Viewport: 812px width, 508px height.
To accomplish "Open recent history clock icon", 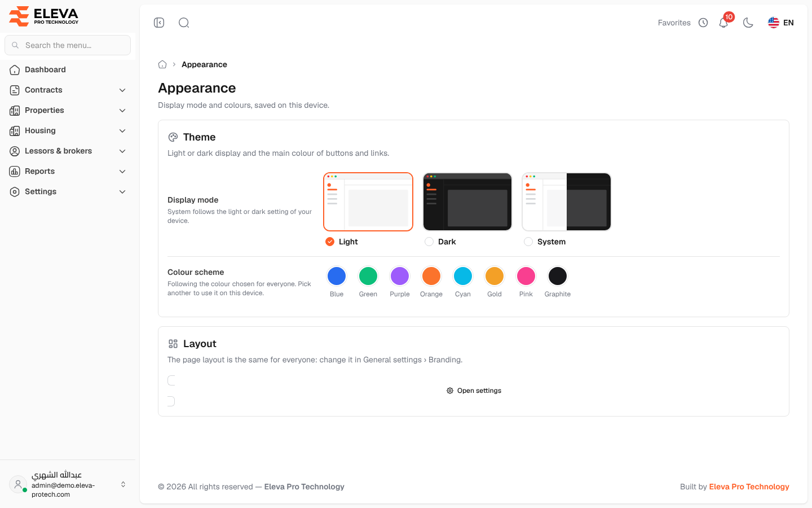I will pyautogui.click(x=703, y=23).
